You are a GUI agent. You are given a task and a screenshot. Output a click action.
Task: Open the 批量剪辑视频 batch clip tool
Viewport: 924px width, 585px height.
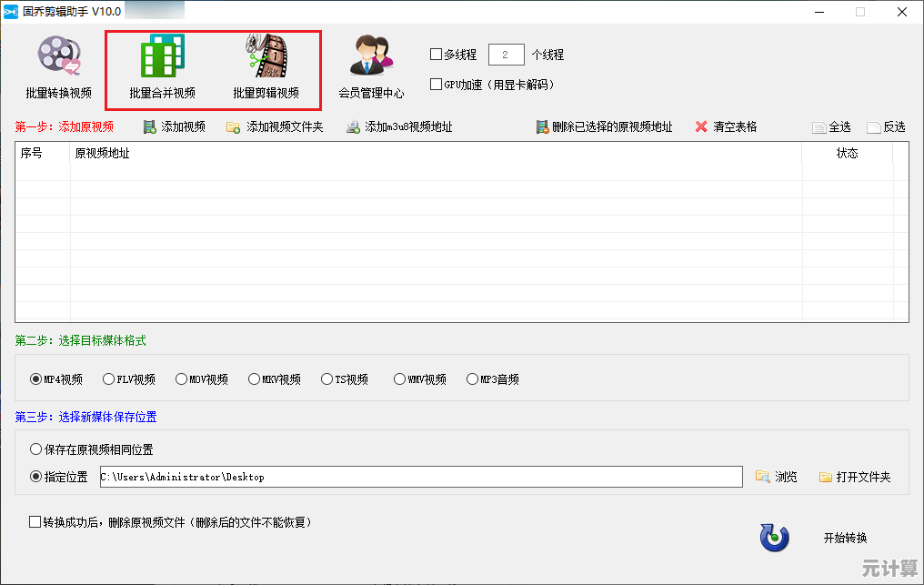[266, 66]
